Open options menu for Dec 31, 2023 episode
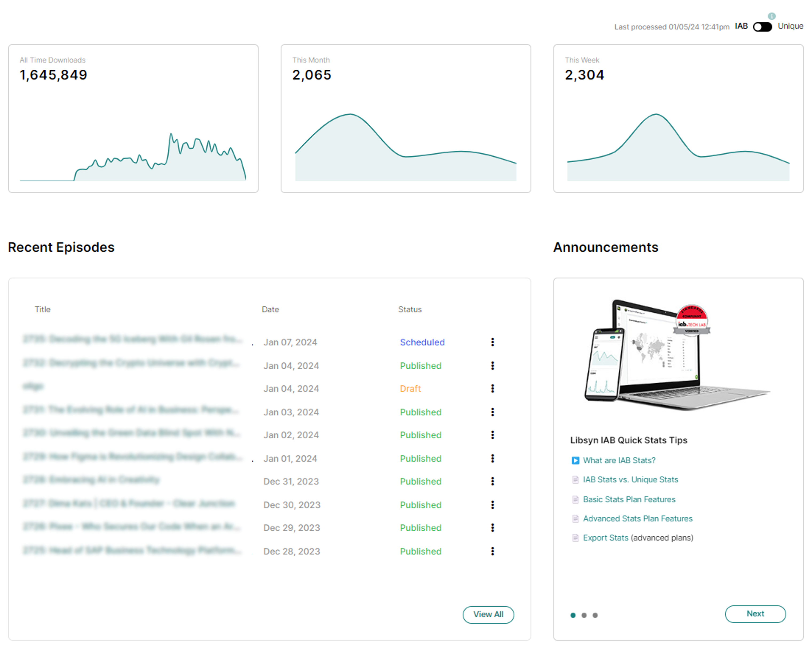 pyautogui.click(x=492, y=481)
